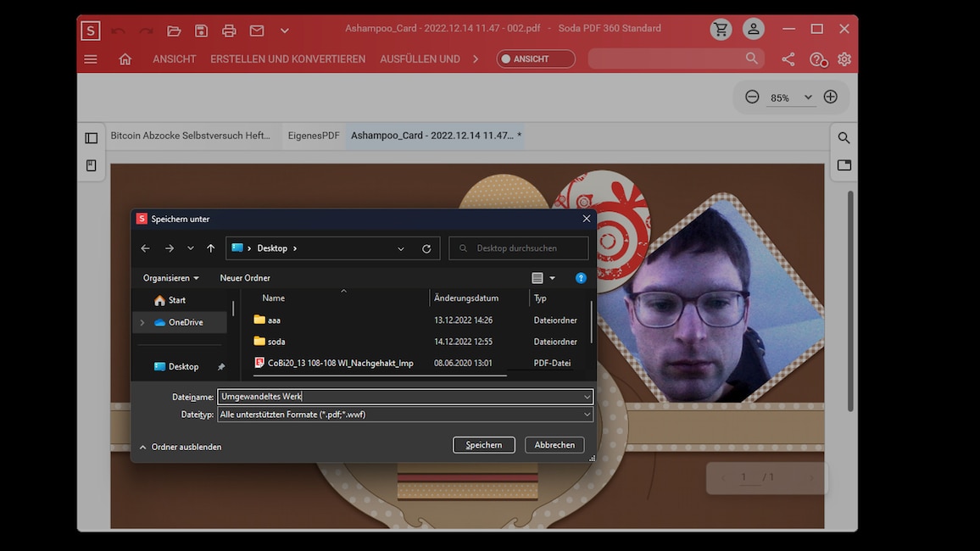Go to the Home icon

coord(125,59)
